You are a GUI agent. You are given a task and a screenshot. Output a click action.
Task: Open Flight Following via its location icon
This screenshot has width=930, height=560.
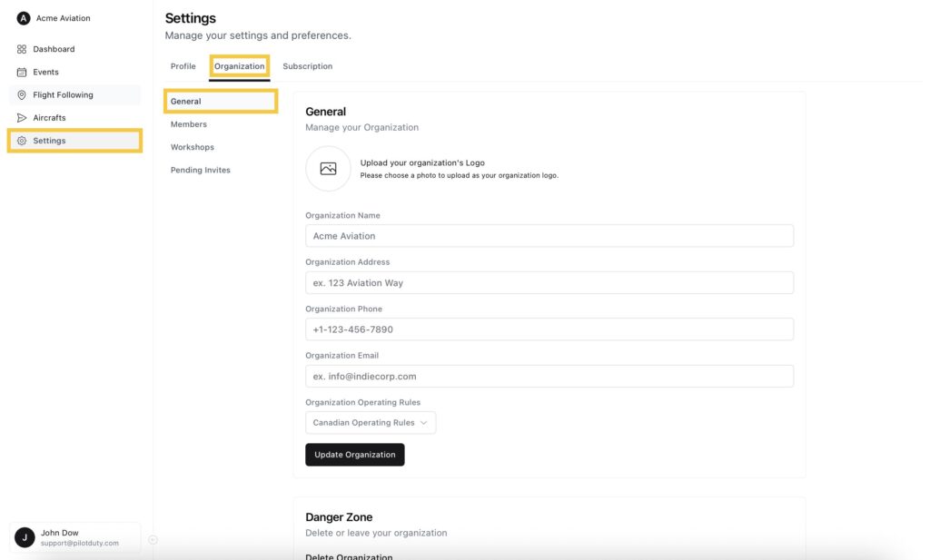click(x=21, y=94)
